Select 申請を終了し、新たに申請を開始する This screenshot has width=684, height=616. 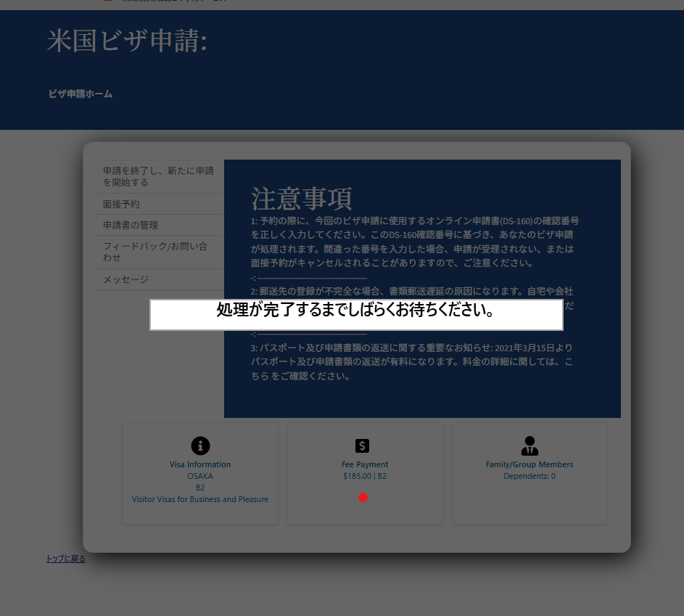point(158,176)
